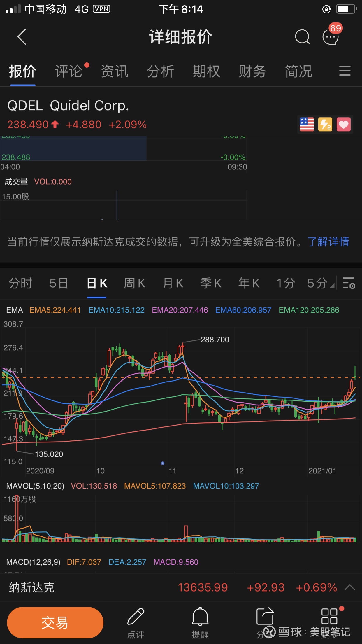
Task: Tap the 288.700 high price label
Action: tap(215, 339)
